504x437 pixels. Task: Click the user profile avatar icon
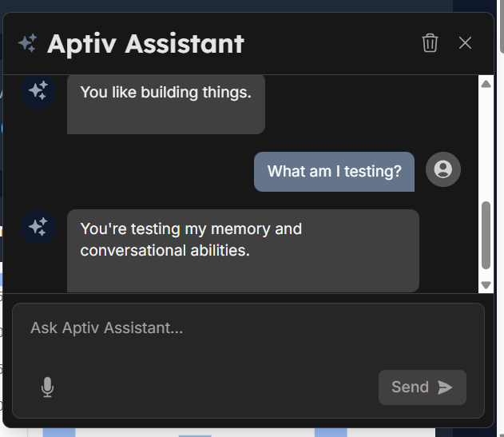click(443, 169)
